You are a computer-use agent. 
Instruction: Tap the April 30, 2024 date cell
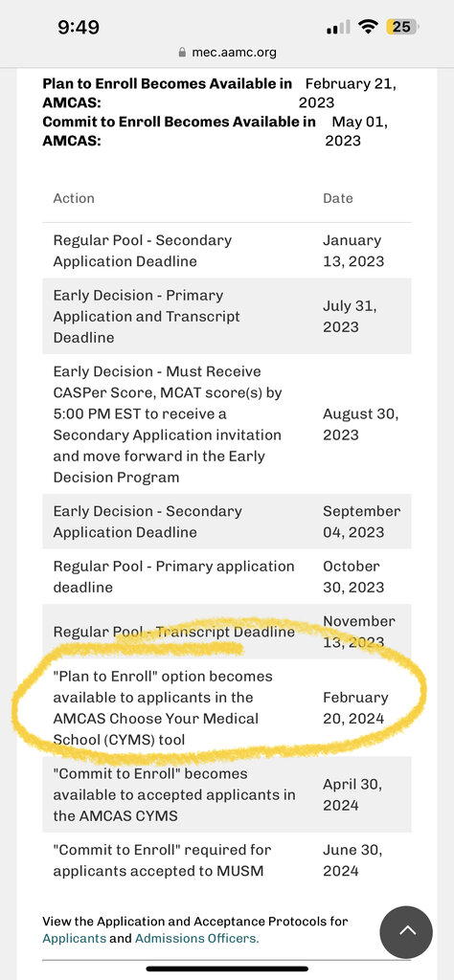352,794
